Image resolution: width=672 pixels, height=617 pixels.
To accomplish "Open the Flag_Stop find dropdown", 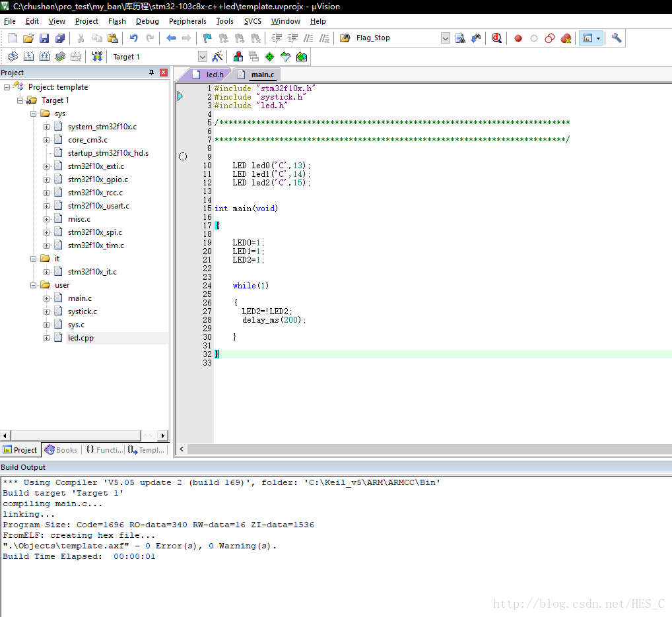I will click(x=446, y=38).
